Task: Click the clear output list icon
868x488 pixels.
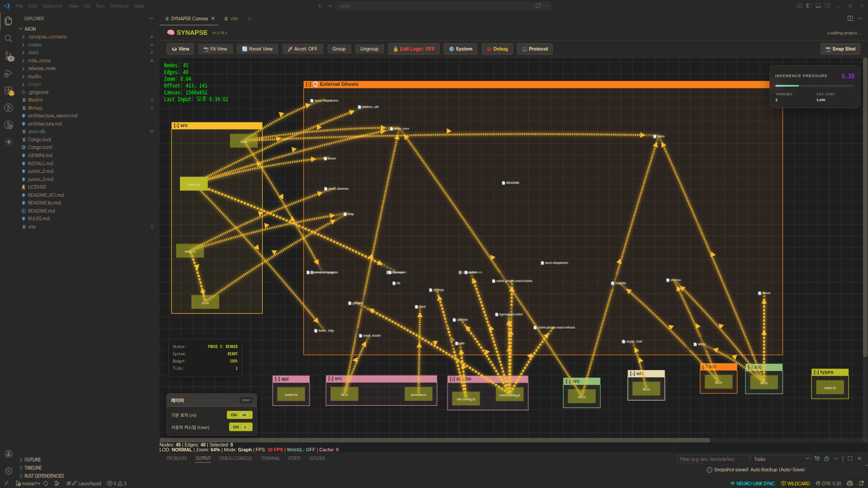Action: [x=817, y=459]
